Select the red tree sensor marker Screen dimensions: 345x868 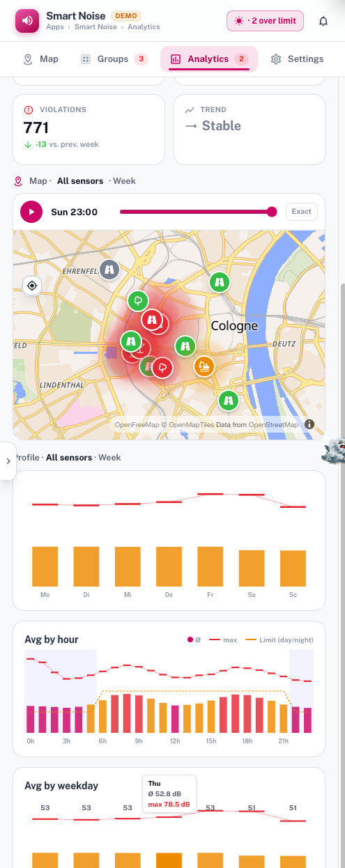(x=163, y=367)
